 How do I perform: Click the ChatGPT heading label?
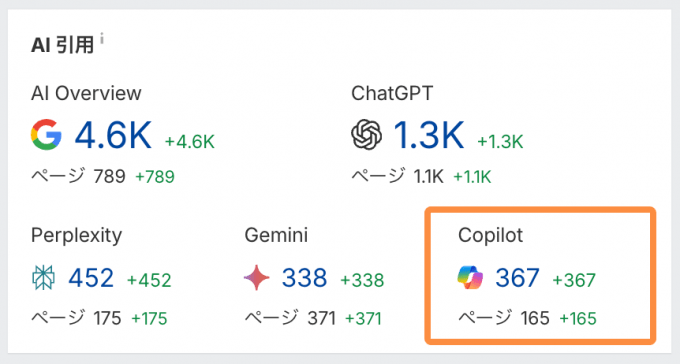pyautogui.click(x=392, y=93)
